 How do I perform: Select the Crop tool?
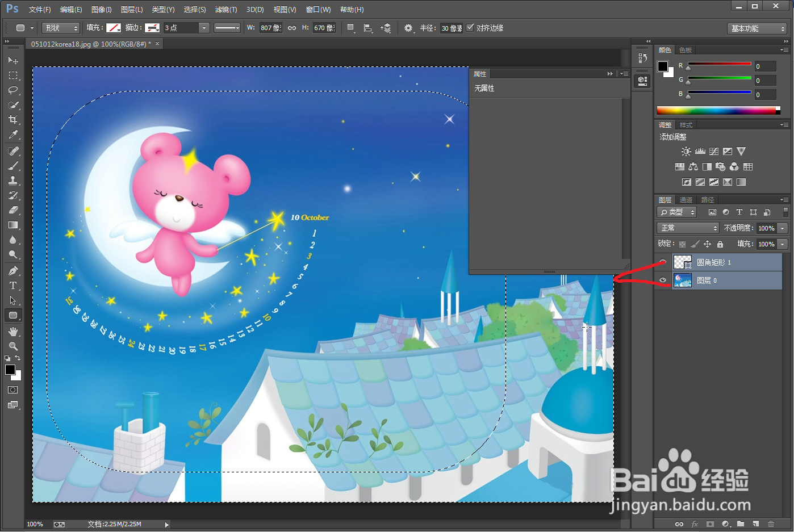(x=13, y=120)
